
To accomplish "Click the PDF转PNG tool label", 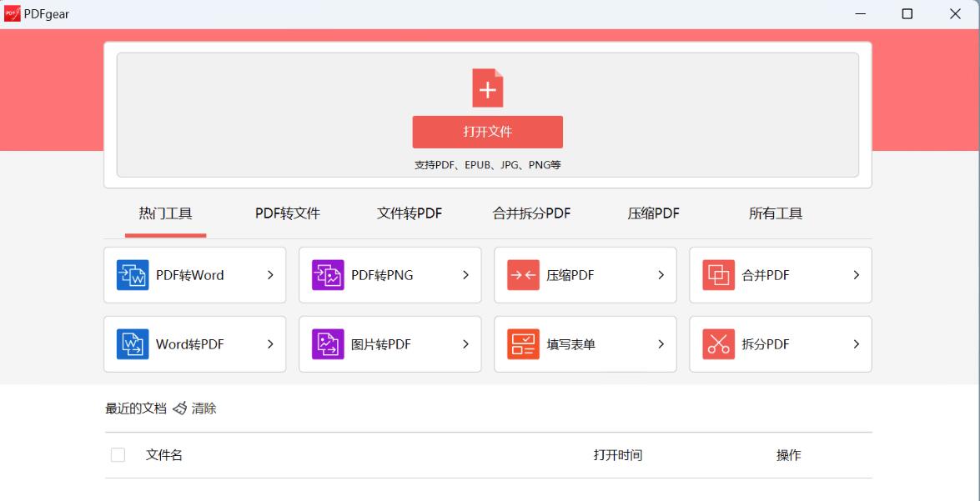I will [382, 275].
